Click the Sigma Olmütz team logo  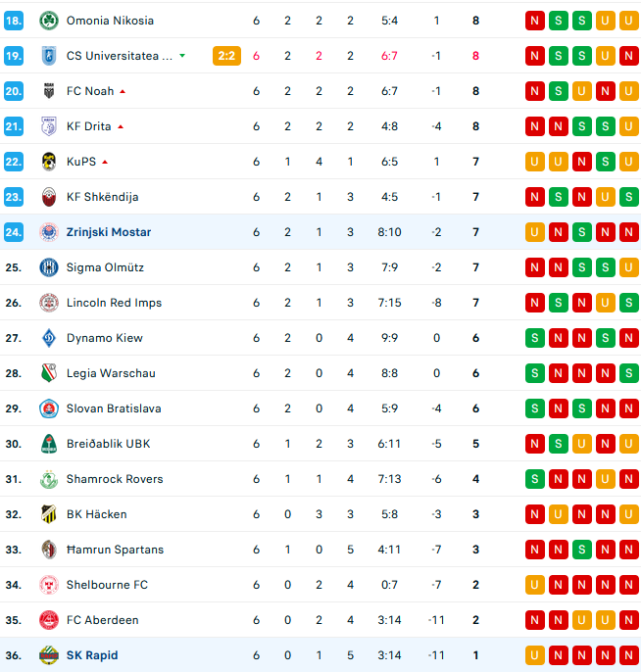coord(48,267)
